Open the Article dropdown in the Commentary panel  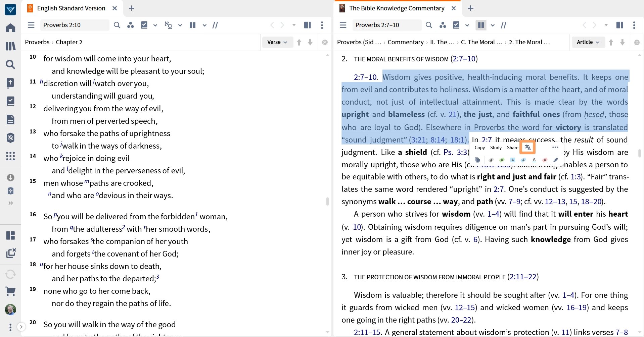pyautogui.click(x=588, y=42)
